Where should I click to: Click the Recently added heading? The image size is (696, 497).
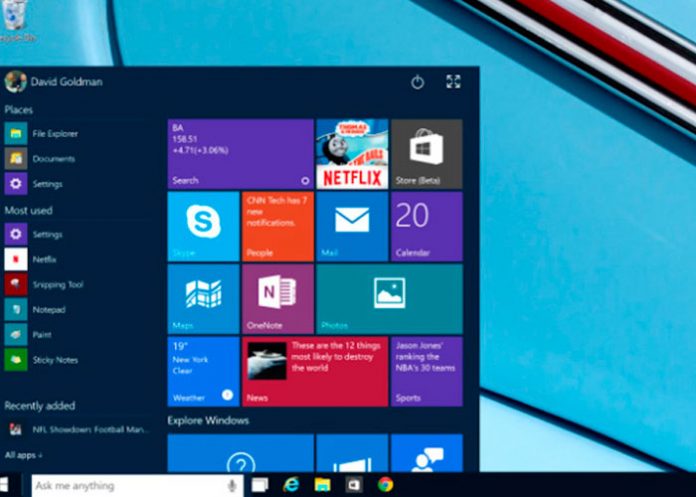click(x=40, y=406)
